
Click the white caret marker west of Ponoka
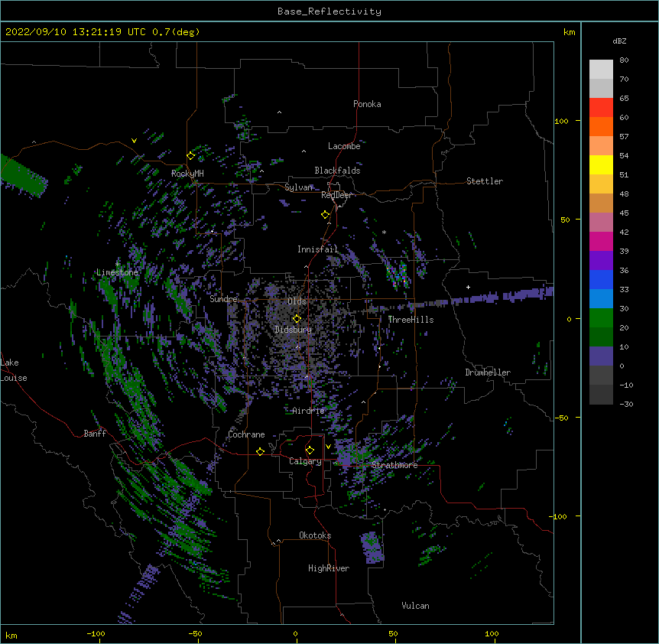pos(279,112)
